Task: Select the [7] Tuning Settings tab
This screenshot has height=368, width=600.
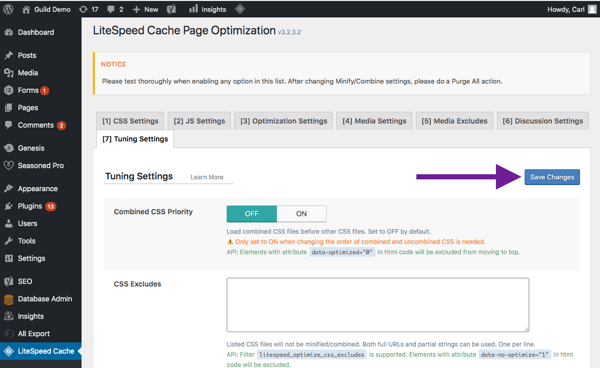Action: click(135, 139)
